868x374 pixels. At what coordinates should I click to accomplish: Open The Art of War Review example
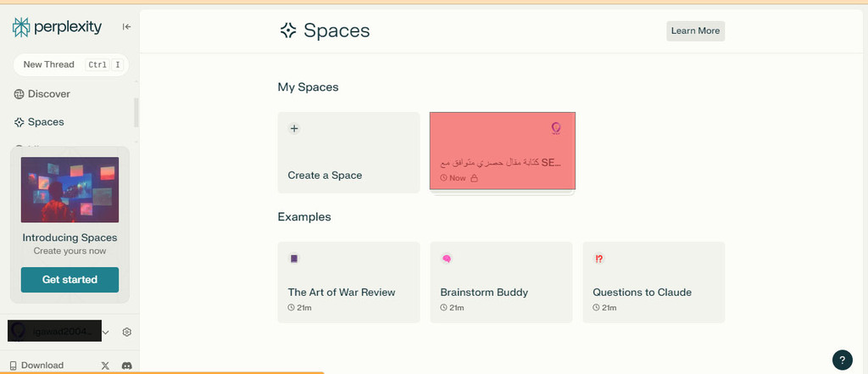click(348, 282)
